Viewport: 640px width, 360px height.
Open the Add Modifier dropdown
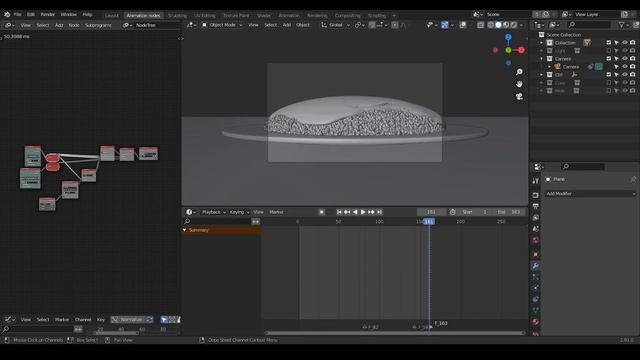tap(590, 193)
